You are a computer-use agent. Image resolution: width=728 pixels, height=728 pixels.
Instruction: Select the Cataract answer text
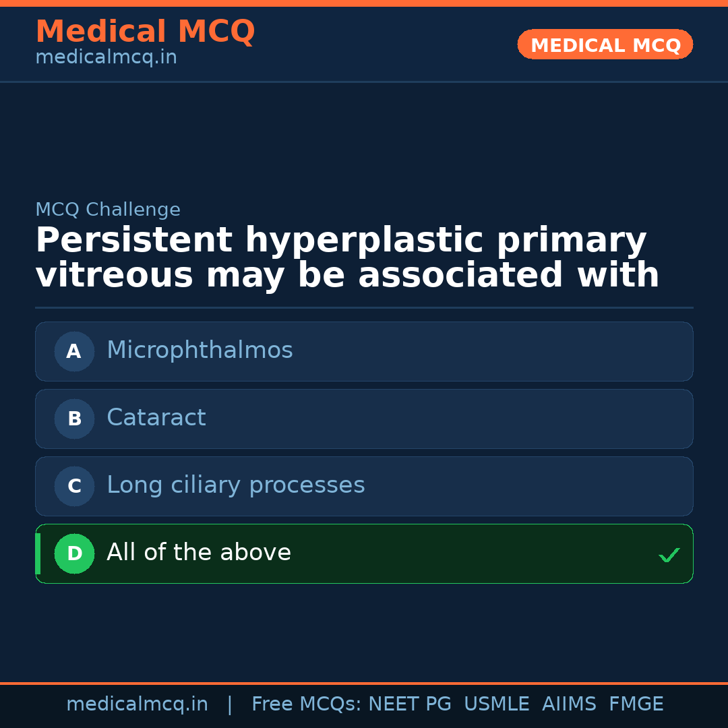pos(156,418)
